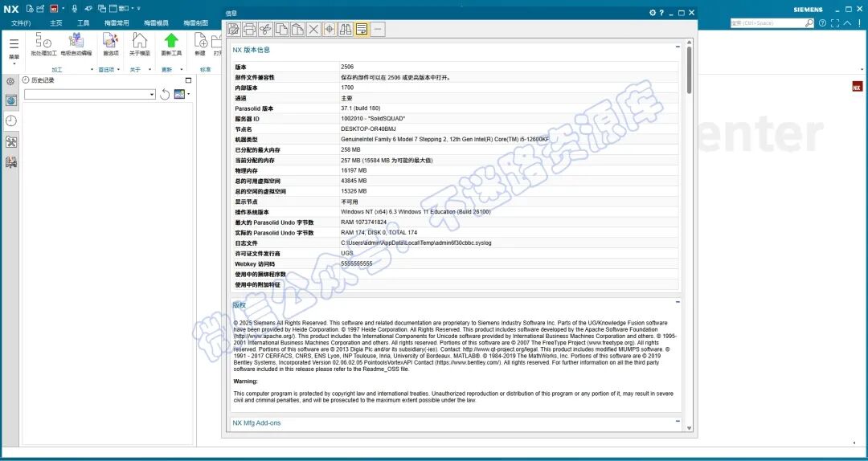Toggle the highlighted word wrap icon
This screenshot has width=868, height=461.
click(362, 30)
